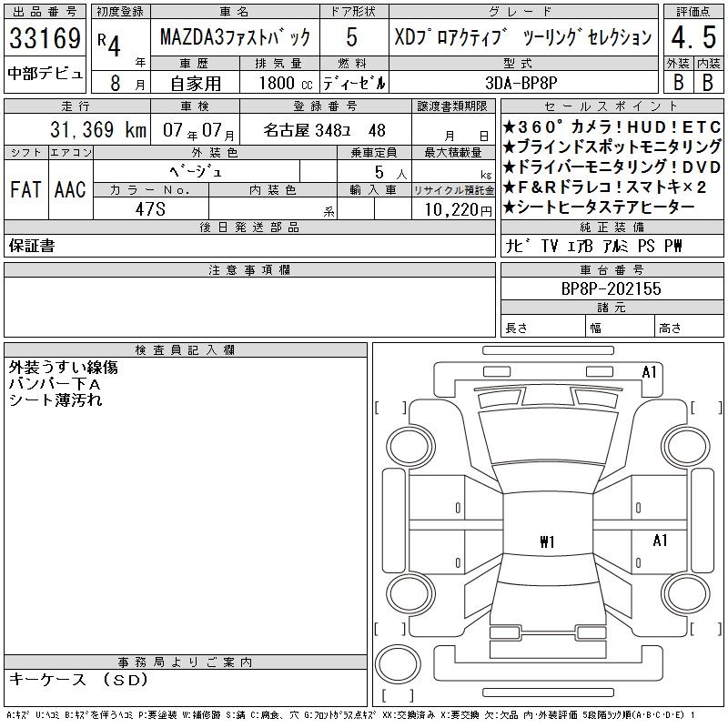This screenshot has height=728, width=728.
Task: Click the evaluation score 4.5
Action: click(x=693, y=37)
